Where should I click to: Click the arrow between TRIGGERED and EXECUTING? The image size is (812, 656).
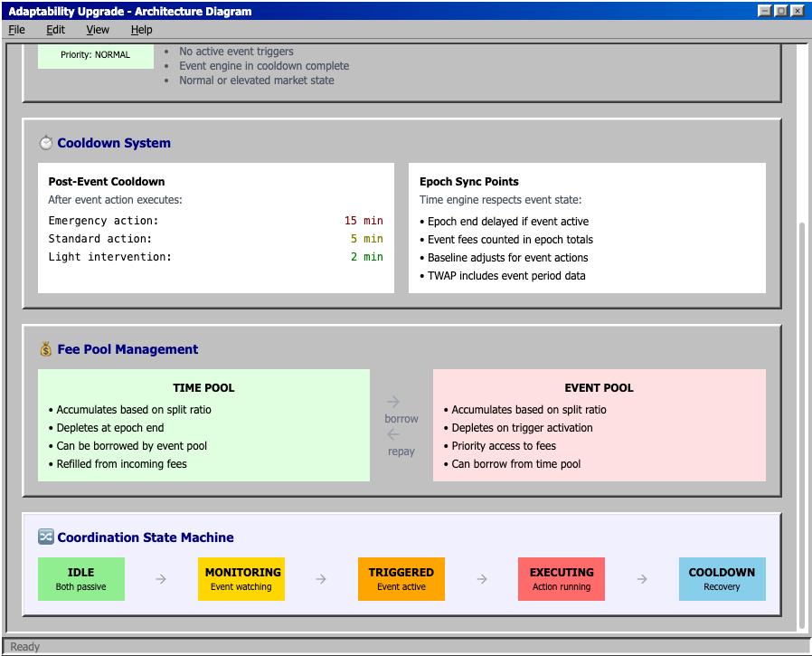[x=482, y=579]
